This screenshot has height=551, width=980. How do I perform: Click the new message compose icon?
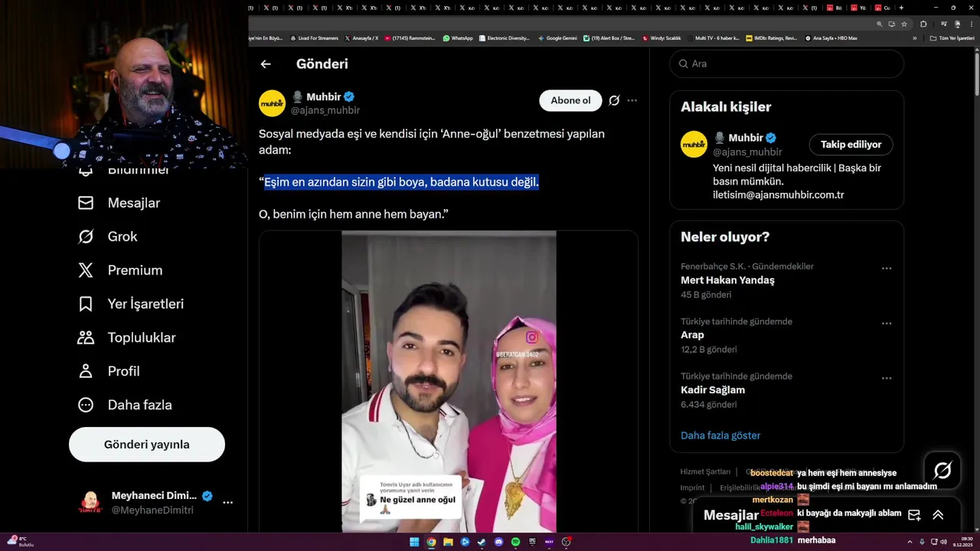coord(914,515)
